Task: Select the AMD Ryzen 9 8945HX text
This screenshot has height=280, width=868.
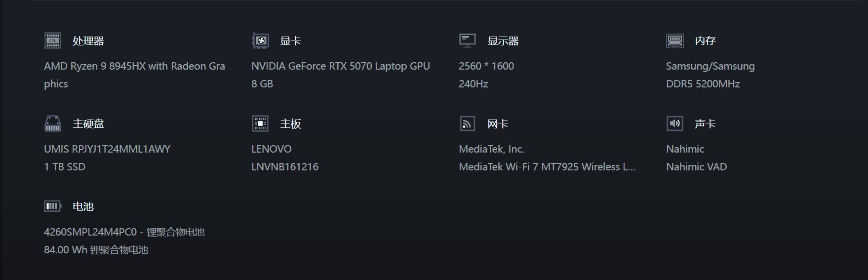Action: (95, 66)
